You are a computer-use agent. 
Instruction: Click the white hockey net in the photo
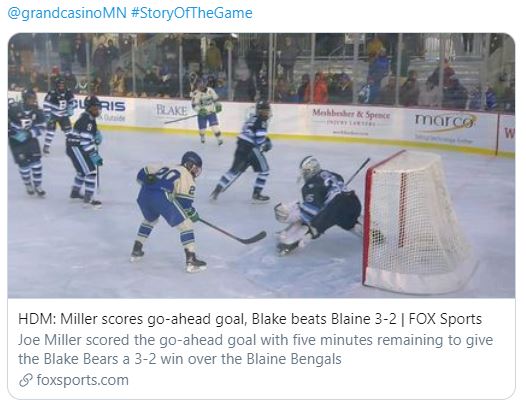click(x=419, y=223)
